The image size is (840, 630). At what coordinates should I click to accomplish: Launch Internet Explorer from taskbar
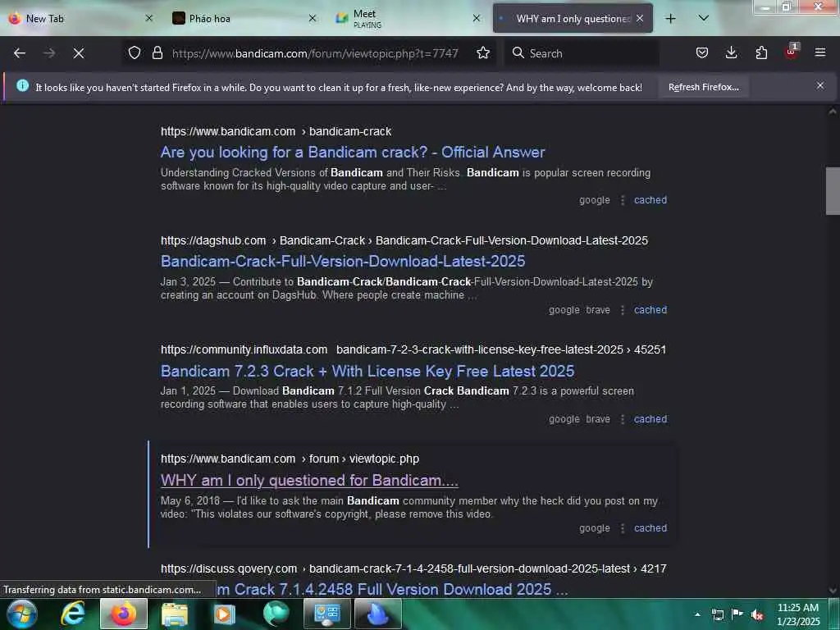click(73, 614)
